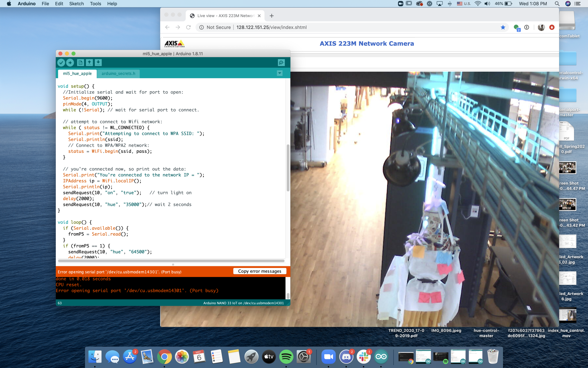Click the Arduino icon in the Dock
The width and height of the screenshot is (588, 368).
pos(381,356)
